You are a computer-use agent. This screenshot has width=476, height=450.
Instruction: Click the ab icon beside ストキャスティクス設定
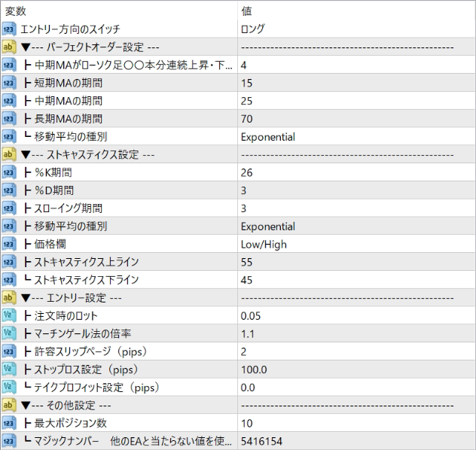[x=9, y=154]
